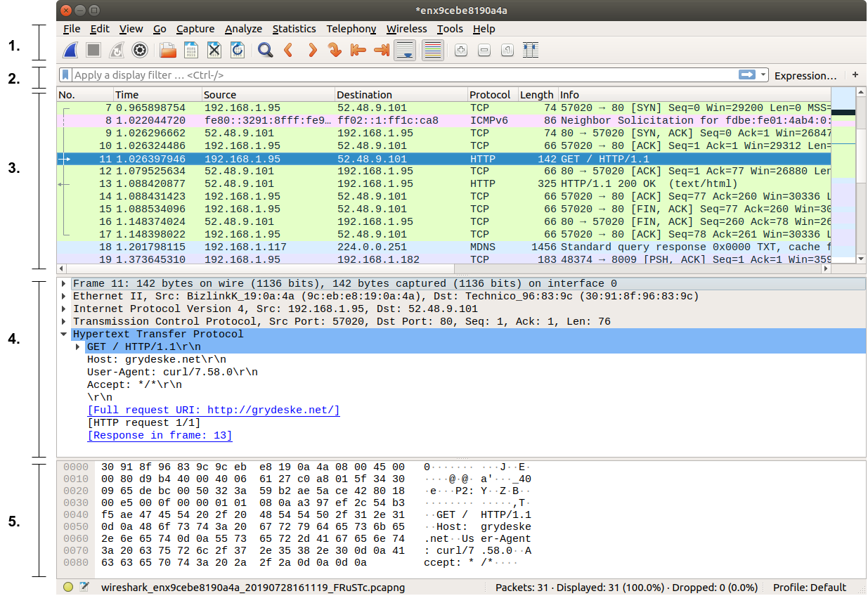Click the Find Packet magnifier icon

tap(265, 50)
